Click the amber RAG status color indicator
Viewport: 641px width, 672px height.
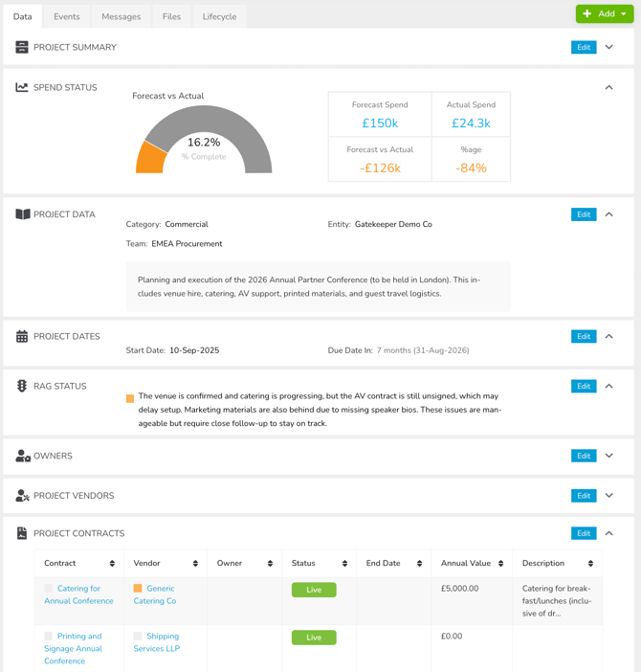[130, 398]
